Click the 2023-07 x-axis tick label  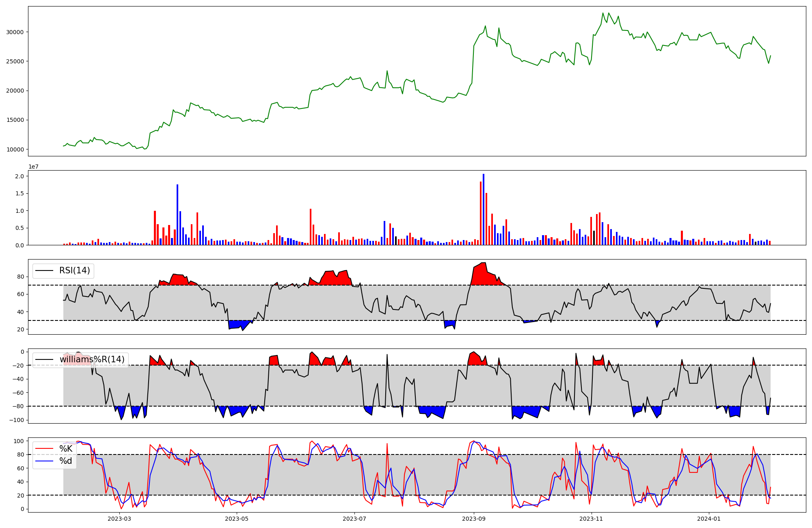click(354, 519)
